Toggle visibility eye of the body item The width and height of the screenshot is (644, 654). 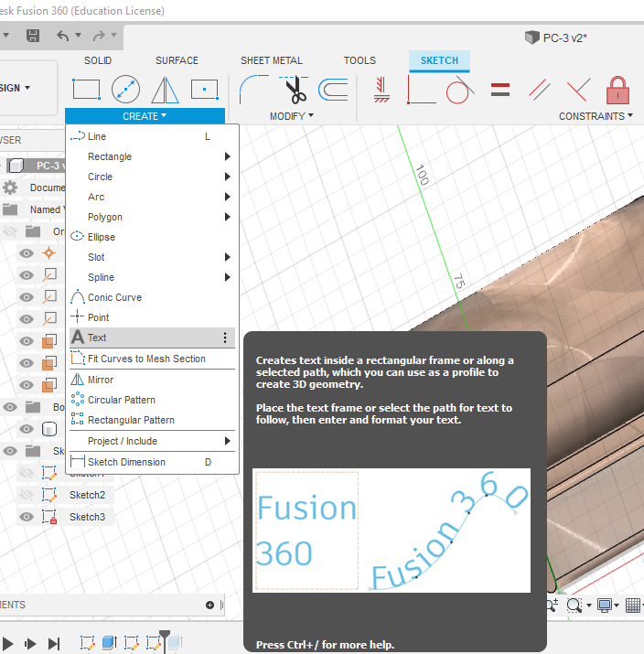pos(27,429)
